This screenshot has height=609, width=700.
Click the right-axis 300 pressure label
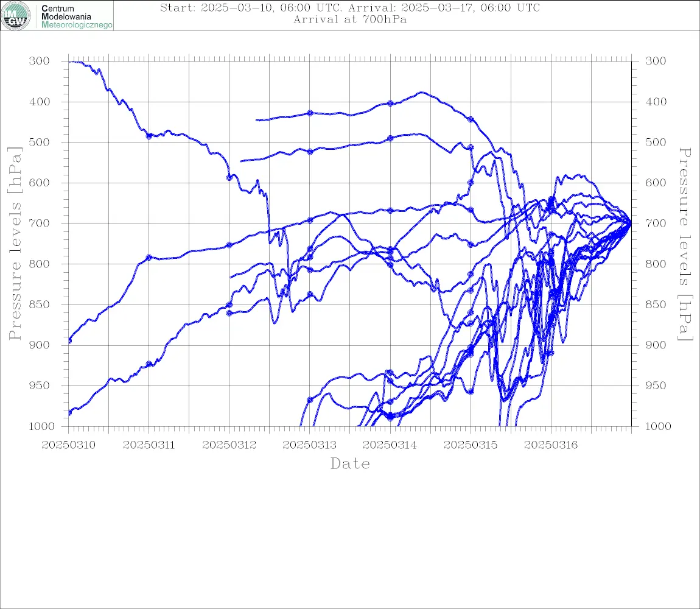tap(656, 61)
